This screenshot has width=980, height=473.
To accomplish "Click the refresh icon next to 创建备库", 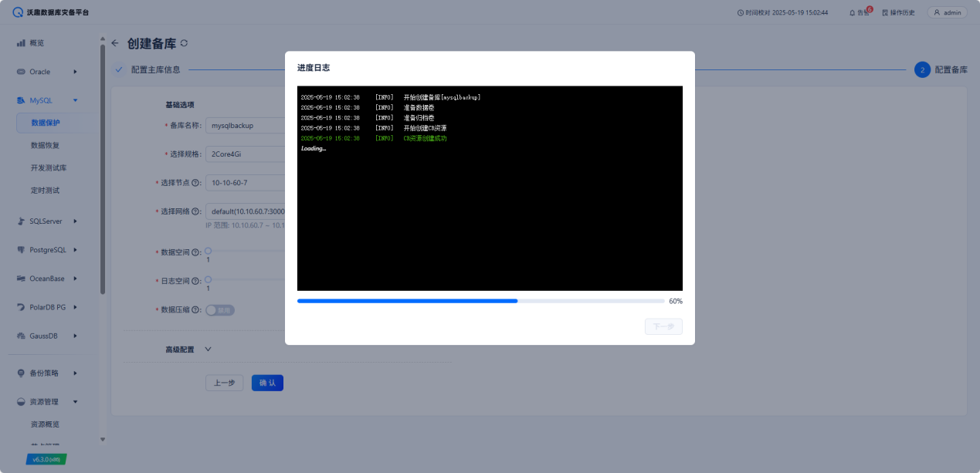I will coord(184,43).
